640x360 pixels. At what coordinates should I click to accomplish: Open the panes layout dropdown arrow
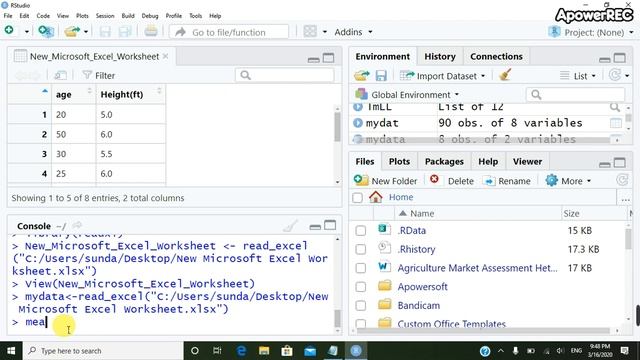(x=325, y=32)
